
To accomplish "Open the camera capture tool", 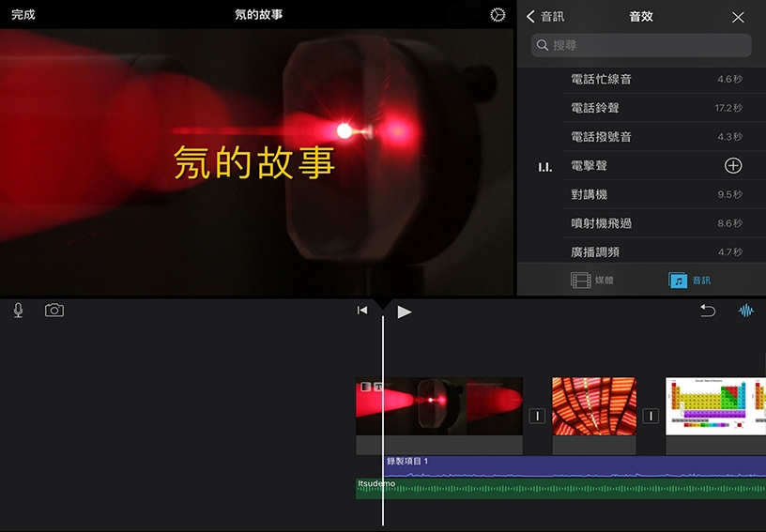I will click(x=54, y=311).
